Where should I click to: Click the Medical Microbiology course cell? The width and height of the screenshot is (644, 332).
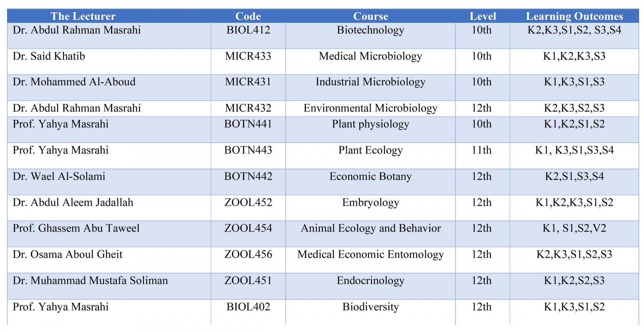click(x=370, y=56)
